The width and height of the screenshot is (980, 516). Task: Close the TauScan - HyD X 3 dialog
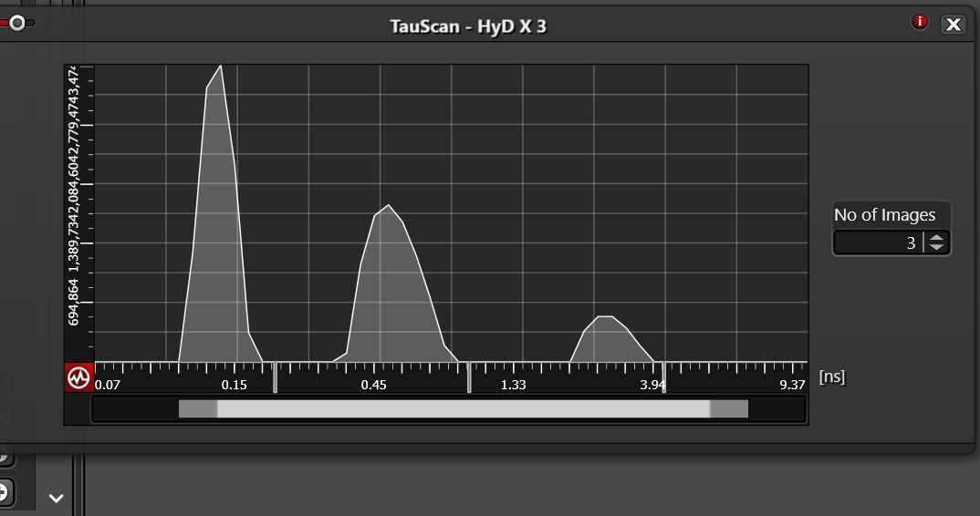point(953,25)
